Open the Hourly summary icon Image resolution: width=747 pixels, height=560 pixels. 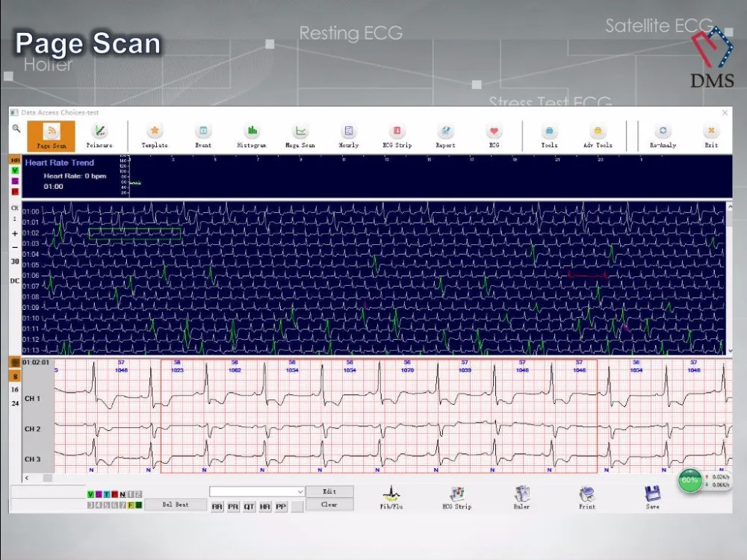(348, 135)
